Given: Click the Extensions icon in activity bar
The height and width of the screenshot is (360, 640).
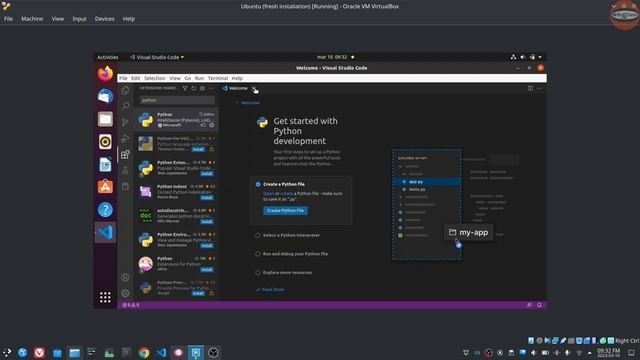Looking at the screenshot, I should [x=125, y=154].
